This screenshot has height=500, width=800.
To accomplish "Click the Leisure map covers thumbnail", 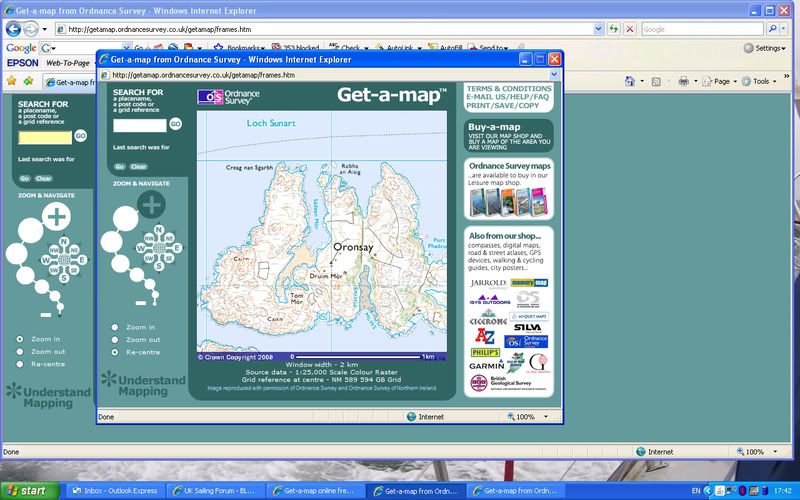I will tap(508, 202).
